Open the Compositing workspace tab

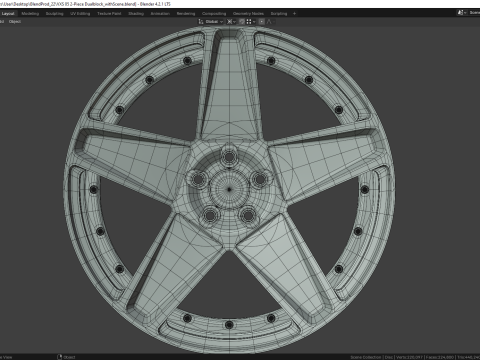point(214,14)
